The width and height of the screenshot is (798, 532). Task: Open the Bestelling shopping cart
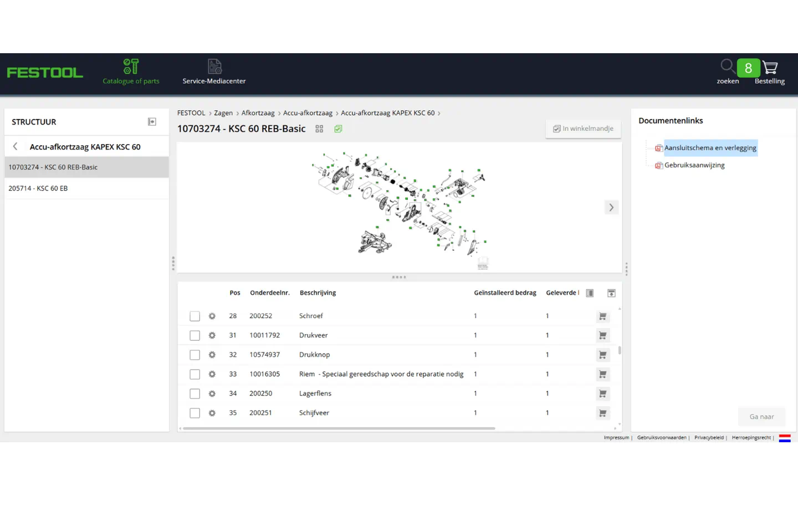(x=770, y=72)
